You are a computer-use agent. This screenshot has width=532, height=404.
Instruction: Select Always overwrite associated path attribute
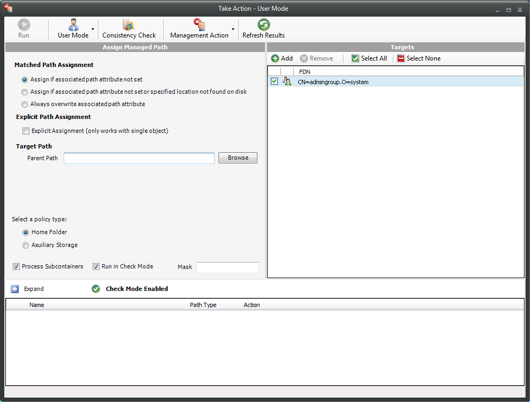coord(25,104)
